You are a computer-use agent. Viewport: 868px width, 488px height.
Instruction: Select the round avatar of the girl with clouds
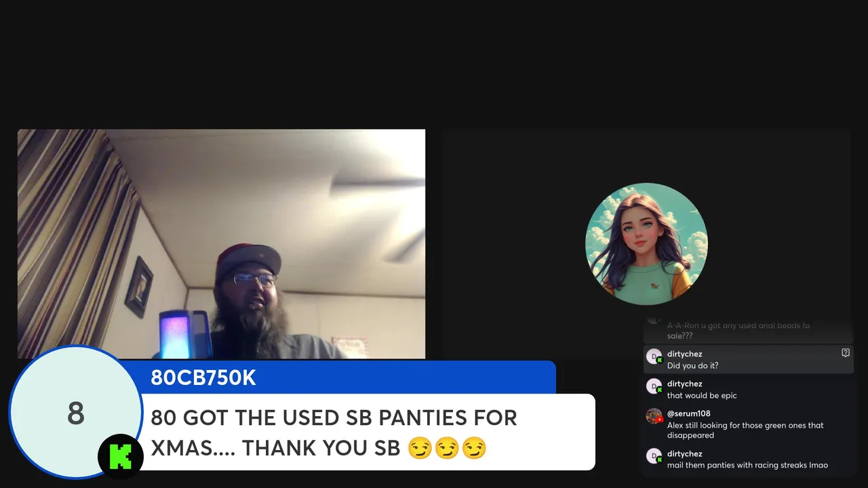coord(646,243)
